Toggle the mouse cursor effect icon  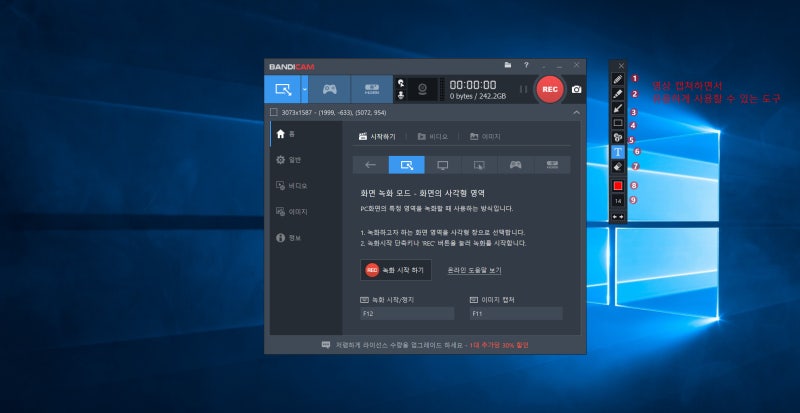tap(401, 83)
